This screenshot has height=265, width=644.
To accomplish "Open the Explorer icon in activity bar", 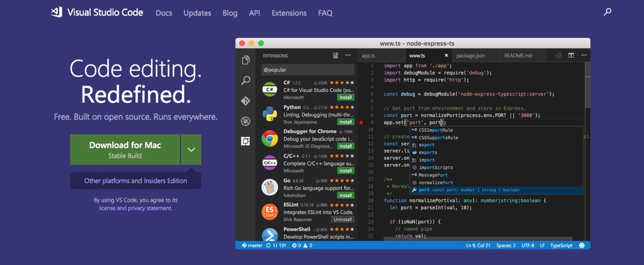I will point(246,60).
